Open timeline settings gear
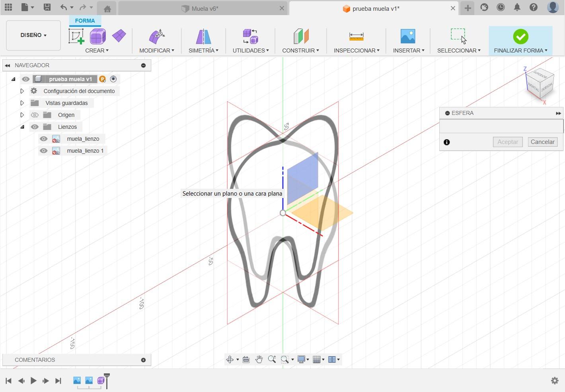Screen dimensions: 565x392 pos(555,380)
